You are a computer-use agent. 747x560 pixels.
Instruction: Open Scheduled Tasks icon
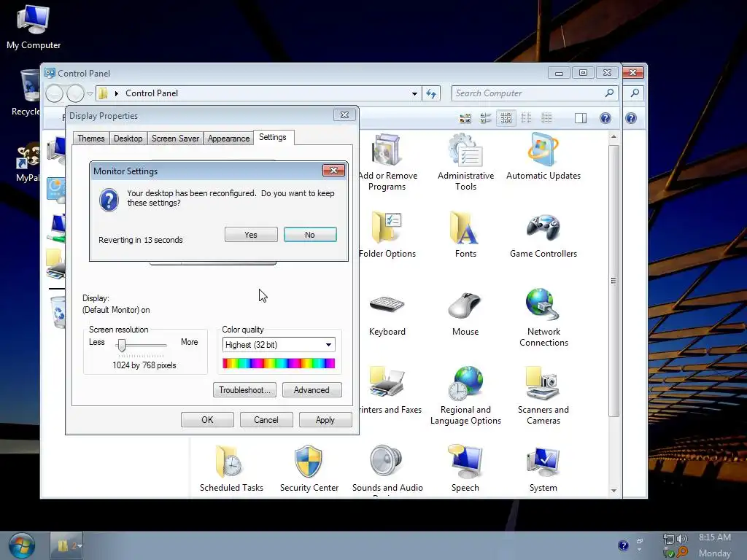231,469
